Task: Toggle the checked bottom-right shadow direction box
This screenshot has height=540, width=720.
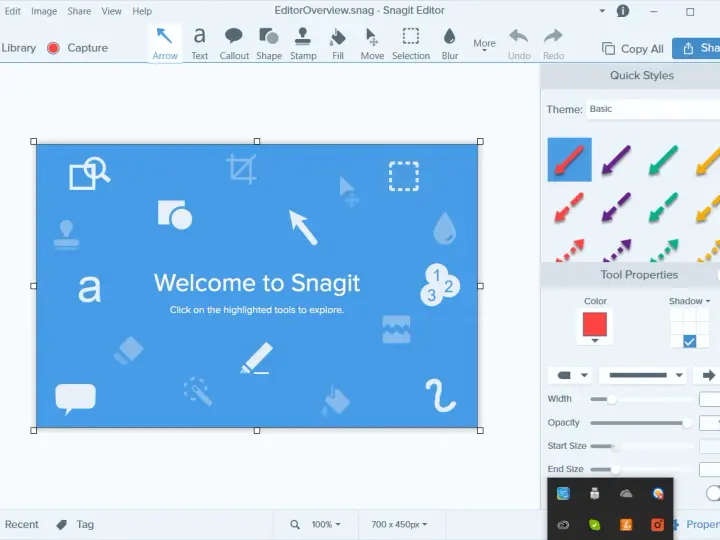Action: 689,341
